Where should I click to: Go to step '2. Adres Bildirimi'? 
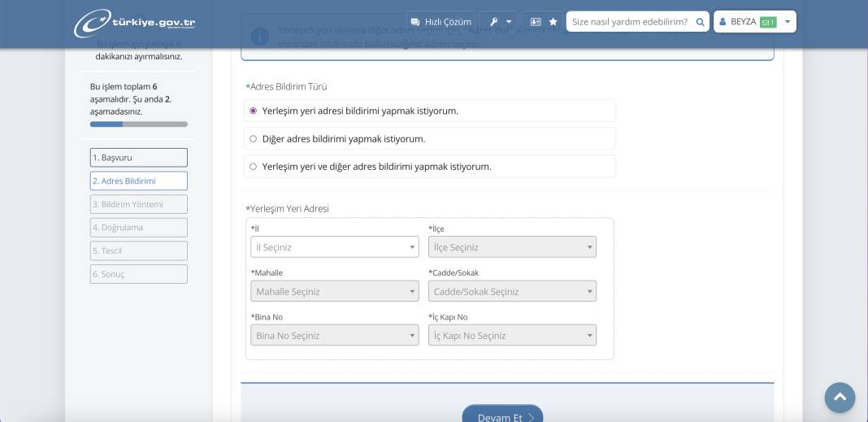coord(139,181)
